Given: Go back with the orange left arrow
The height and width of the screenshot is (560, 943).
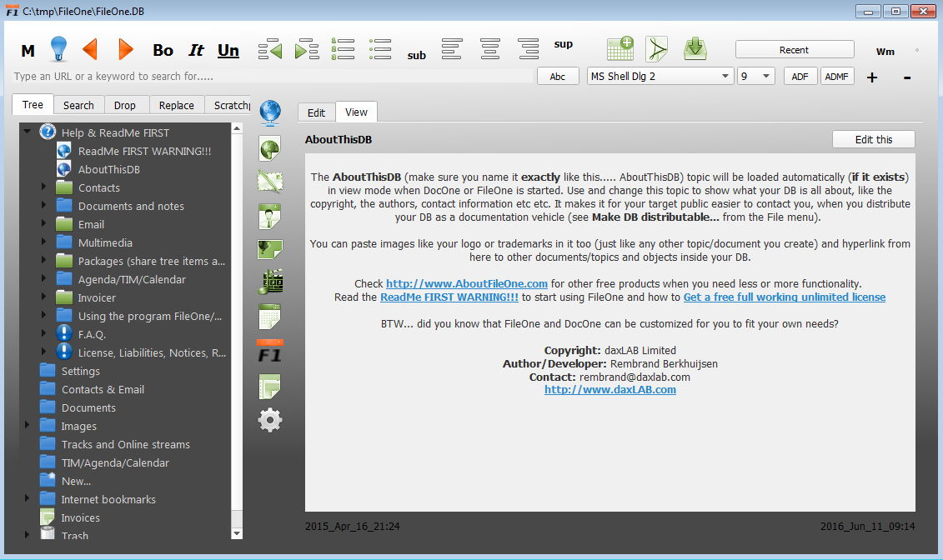Looking at the screenshot, I should (x=89, y=49).
